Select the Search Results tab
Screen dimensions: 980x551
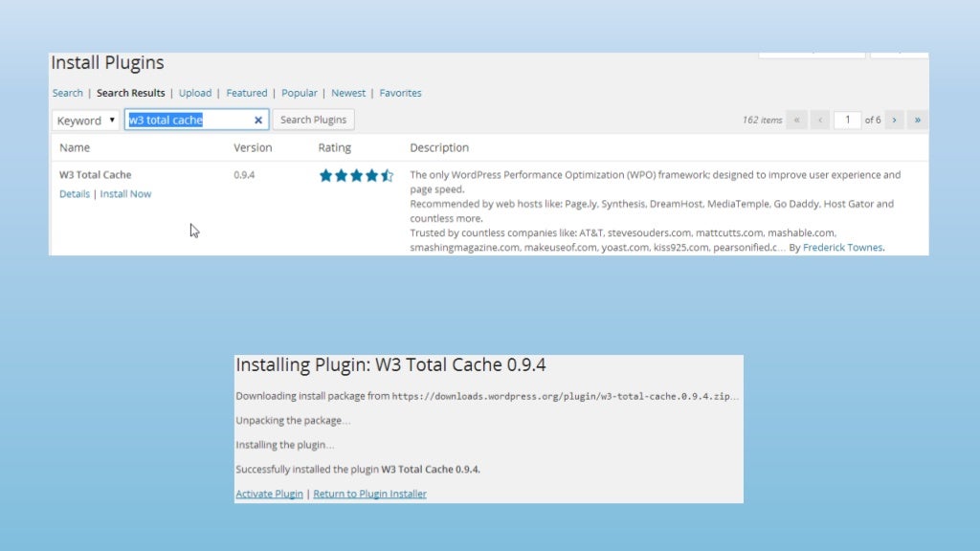130,93
